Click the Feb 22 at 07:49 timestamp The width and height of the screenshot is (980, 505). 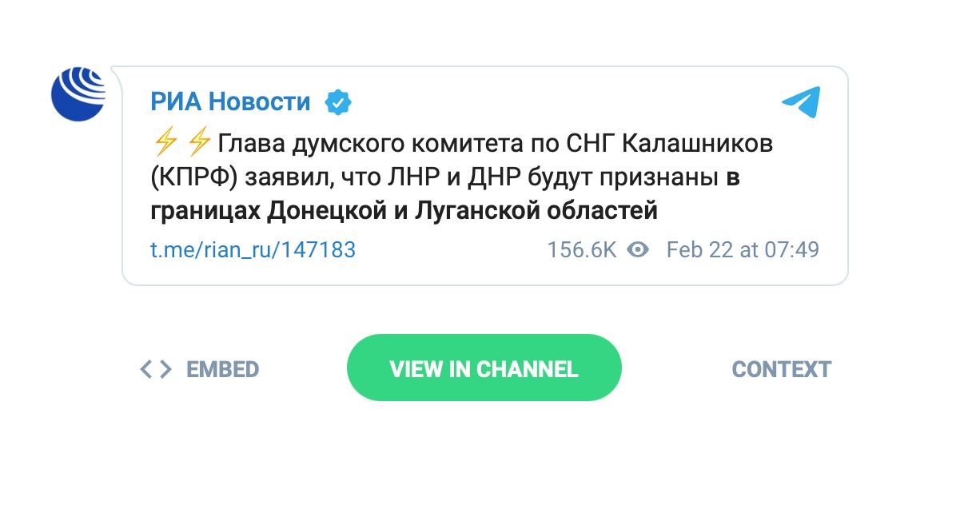[x=743, y=250]
